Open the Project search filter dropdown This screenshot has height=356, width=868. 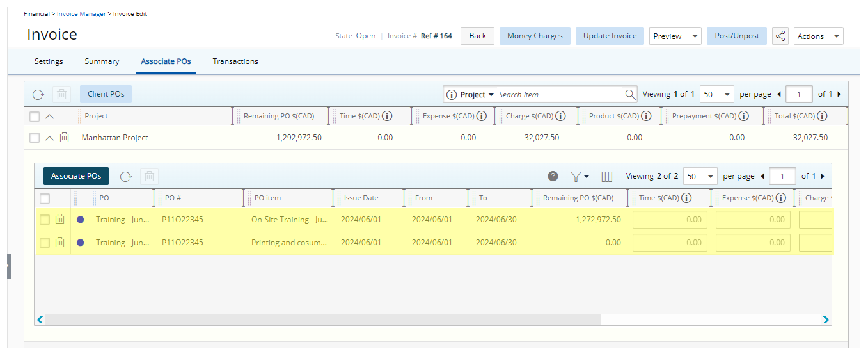click(477, 95)
